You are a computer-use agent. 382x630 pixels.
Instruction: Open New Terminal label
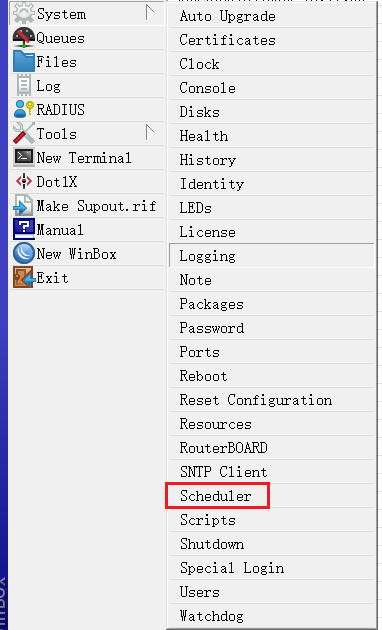coord(84,158)
